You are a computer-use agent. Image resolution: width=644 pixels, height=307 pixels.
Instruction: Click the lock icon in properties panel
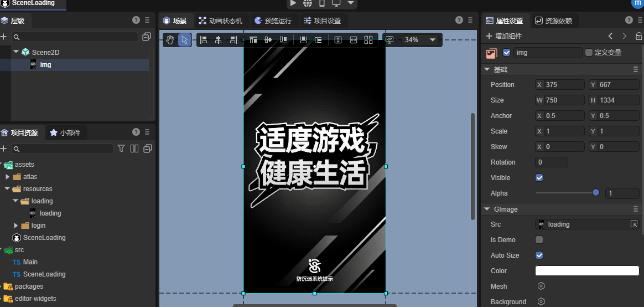pyautogui.click(x=638, y=36)
